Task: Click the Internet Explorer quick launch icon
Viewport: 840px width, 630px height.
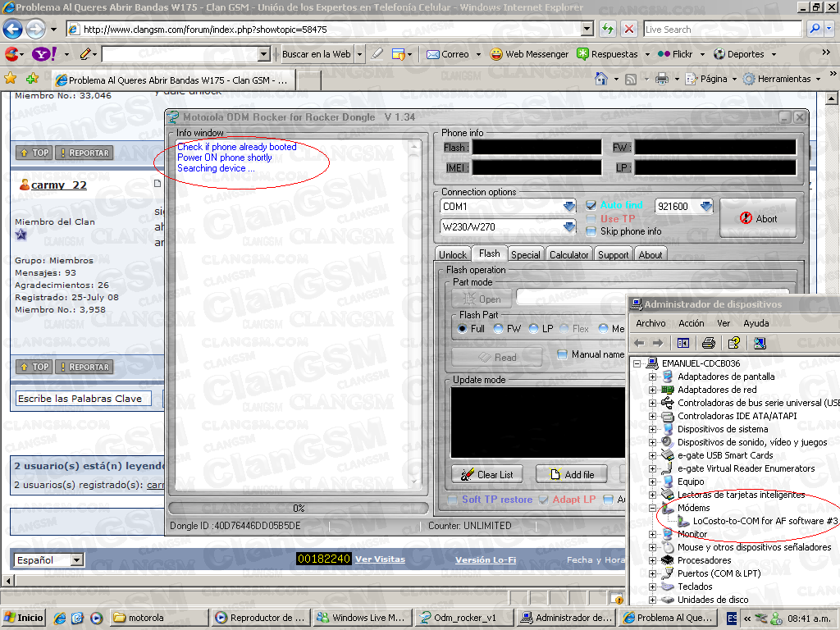Action: point(59,618)
